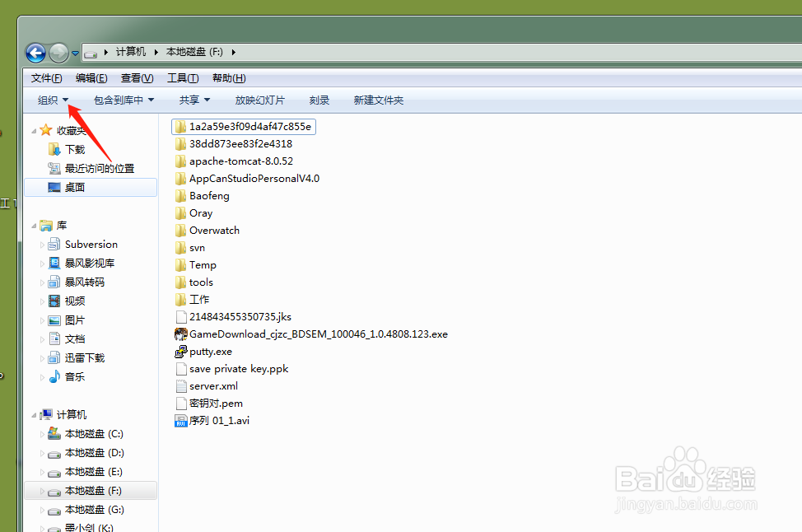Select 最近访问的位置 icon in favorites

click(x=54, y=168)
